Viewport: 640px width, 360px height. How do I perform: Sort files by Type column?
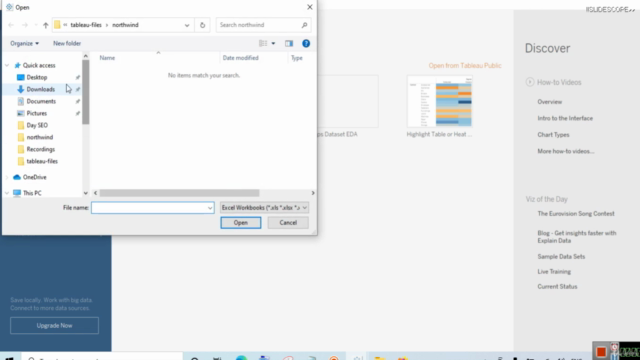click(x=297, y=58)
